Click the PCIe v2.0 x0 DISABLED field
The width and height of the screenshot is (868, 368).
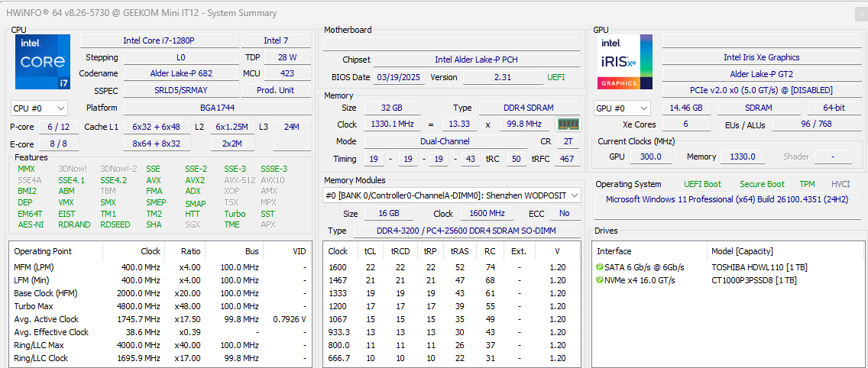(x=761, y=90)
